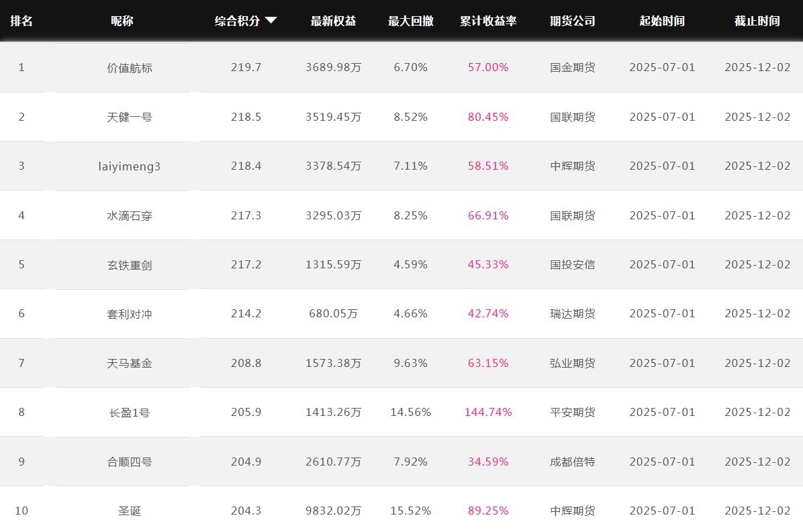The width and height of the screenshot is (803, 532).
Task: Click the 起始时间 column header
Action: tap(662, 21)
